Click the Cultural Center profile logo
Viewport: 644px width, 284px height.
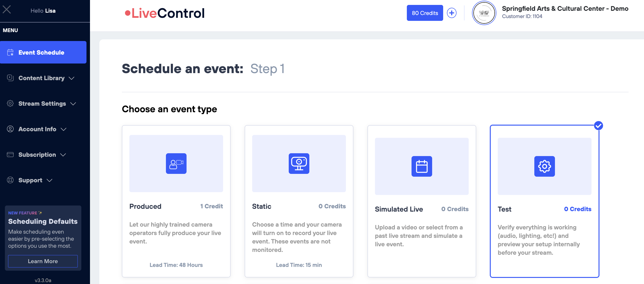click(484, 13)
